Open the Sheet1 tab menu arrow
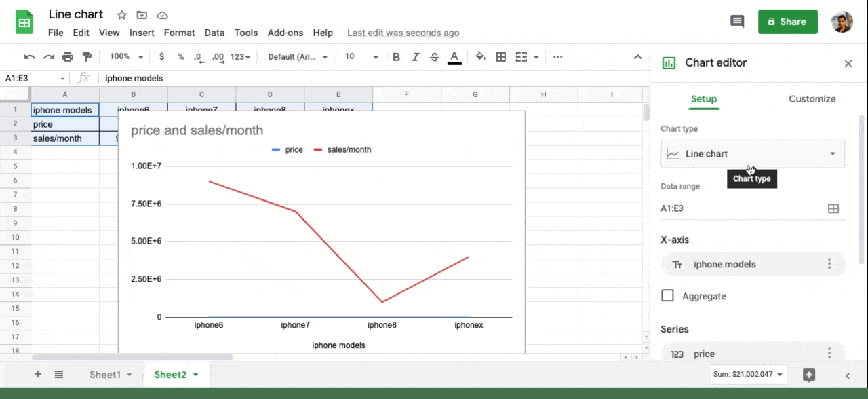The width and height of the screenshot is (868, 399). point(129,375)
